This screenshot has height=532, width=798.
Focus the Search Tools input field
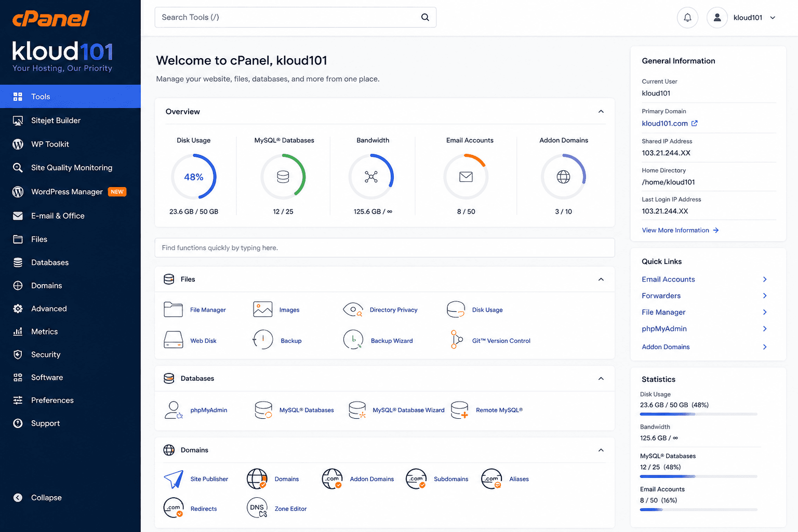pyautogui.click(x=295, y=17)
